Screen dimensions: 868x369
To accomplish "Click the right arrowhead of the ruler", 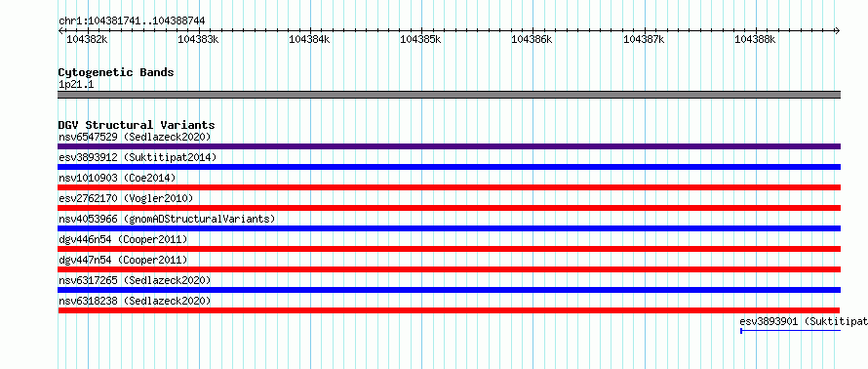I will click(838, 30).
